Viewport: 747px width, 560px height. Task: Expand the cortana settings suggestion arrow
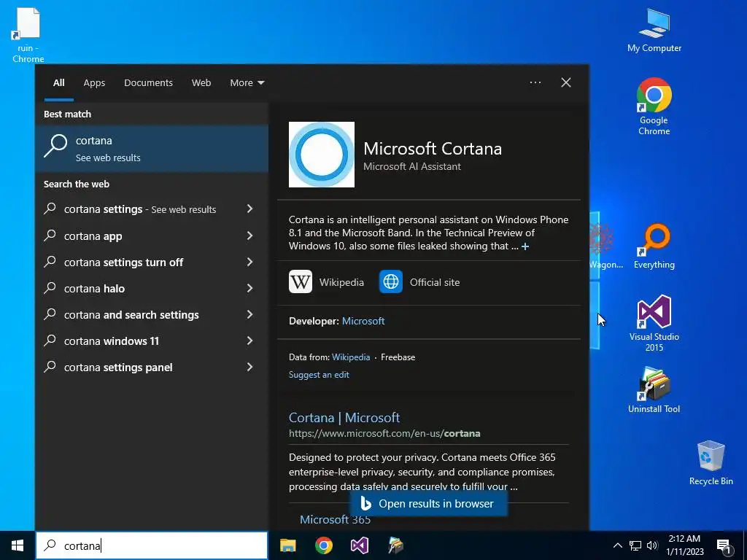tap(249, 209)
